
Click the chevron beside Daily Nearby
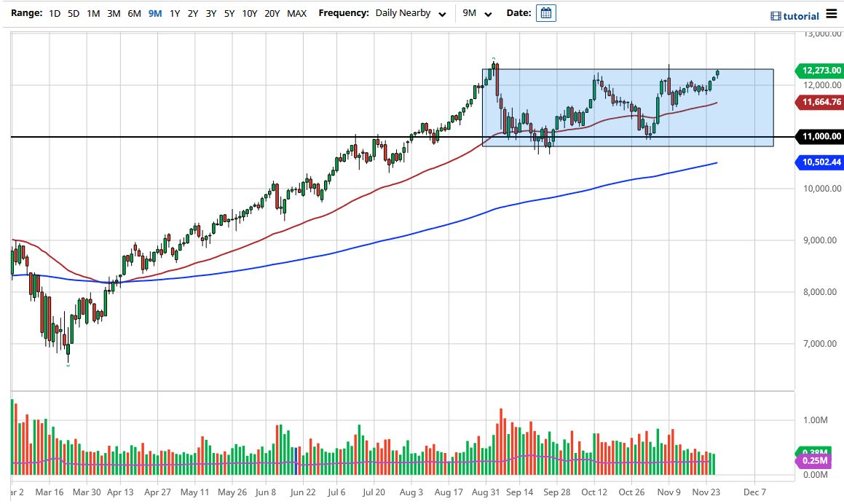pos(443,14)
